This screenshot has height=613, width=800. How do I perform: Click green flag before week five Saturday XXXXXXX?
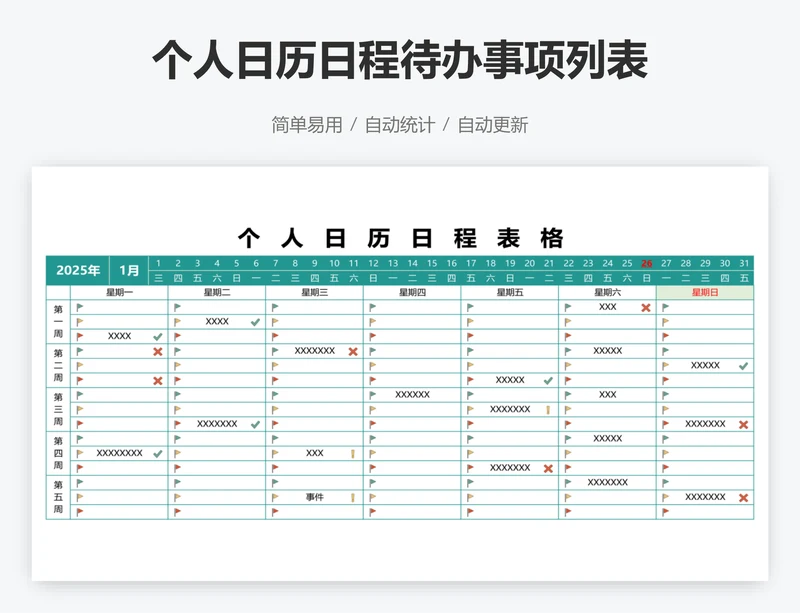568,483
